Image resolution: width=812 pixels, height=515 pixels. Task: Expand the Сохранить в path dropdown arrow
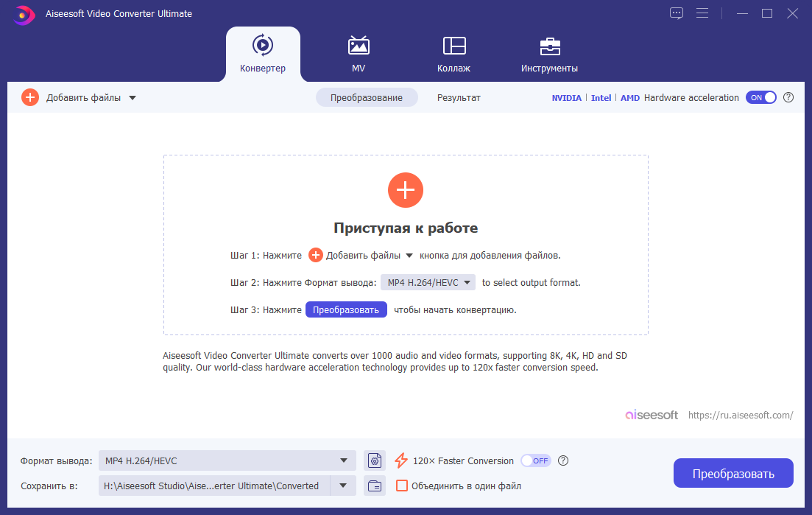tap(343, 486)
